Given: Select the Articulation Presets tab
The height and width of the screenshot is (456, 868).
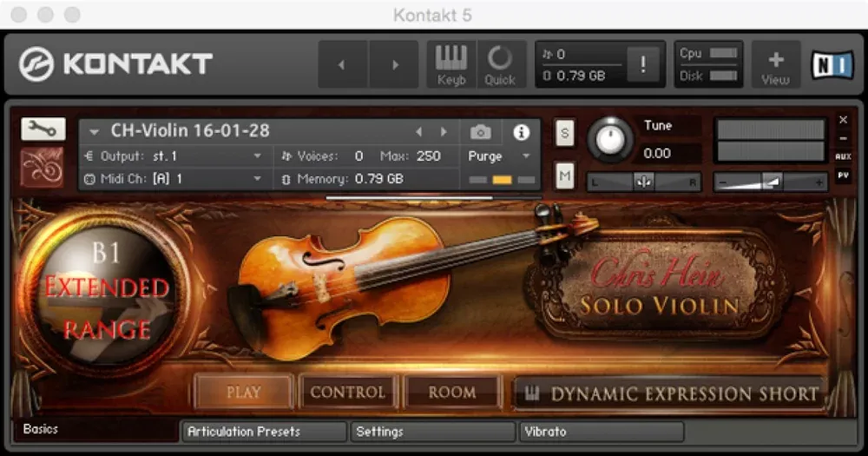Looking at the screenshot, I should click(265, 431).
